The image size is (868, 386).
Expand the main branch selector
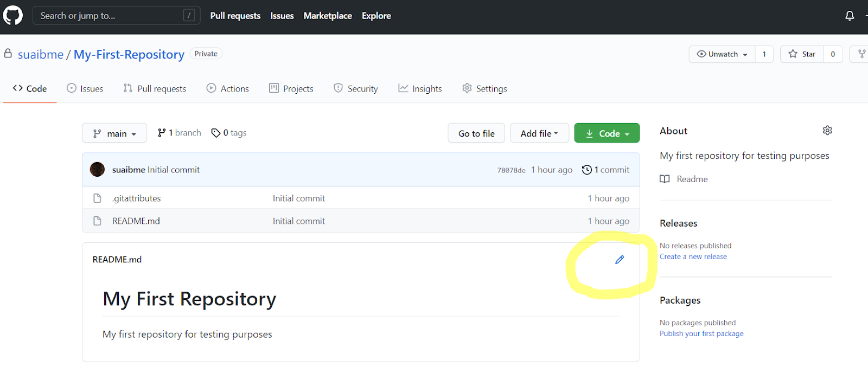(114, 133)
